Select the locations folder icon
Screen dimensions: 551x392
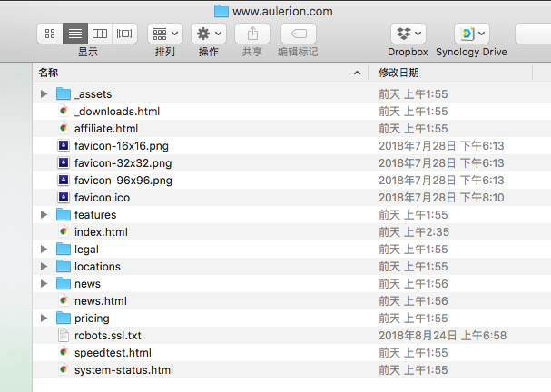point(64,266)
